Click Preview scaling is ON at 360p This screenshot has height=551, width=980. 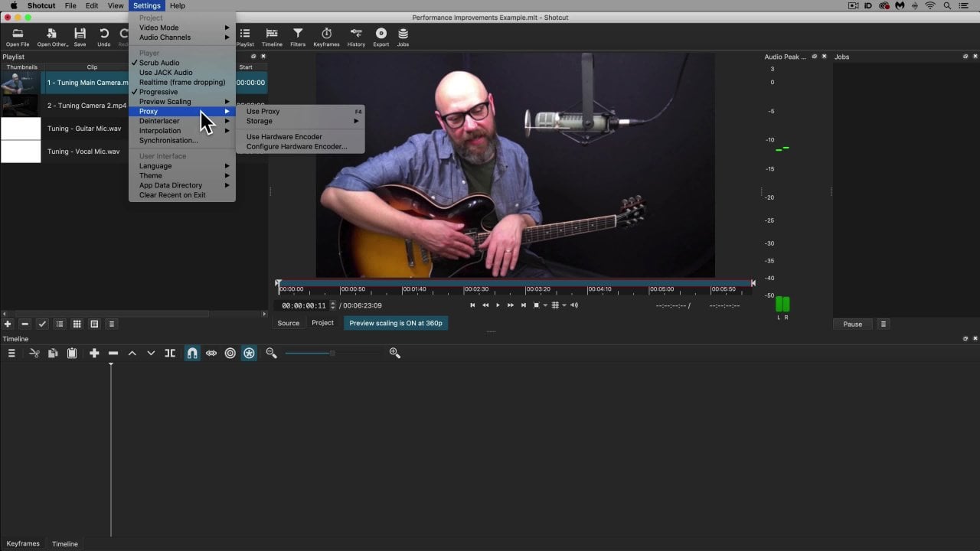point(396,323)
